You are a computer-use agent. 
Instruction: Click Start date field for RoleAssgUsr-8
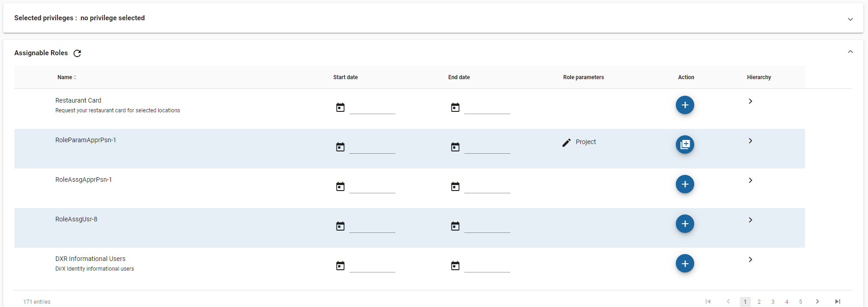coord(372,226)
